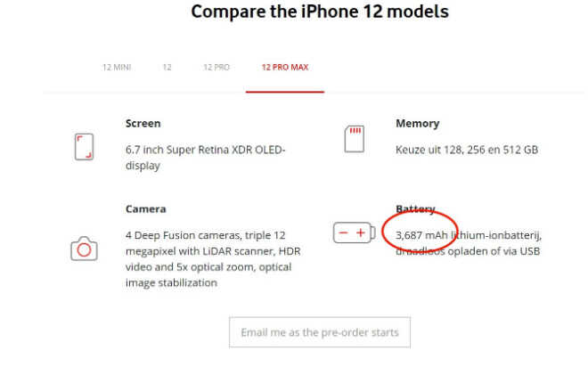Image resolution: width=588 pixels, height=367 pixels.
Task: Click the Screen heading
Action: [143, 123]
